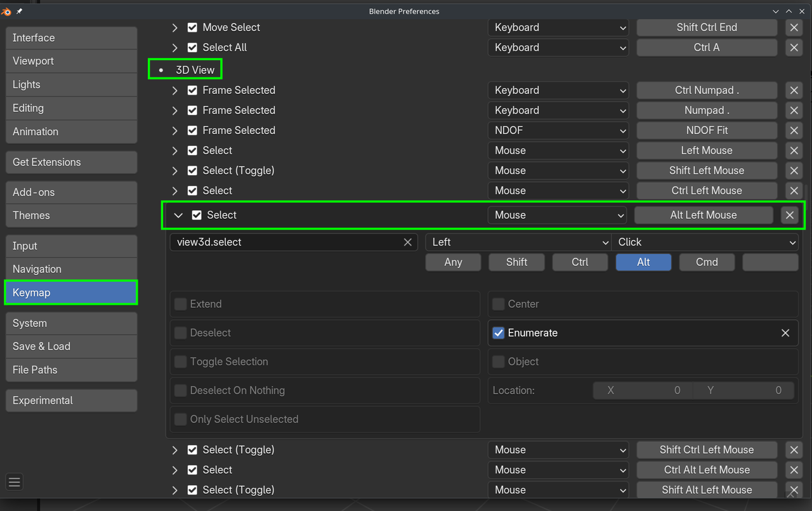Open the Save & Load section

coord(71,346)
